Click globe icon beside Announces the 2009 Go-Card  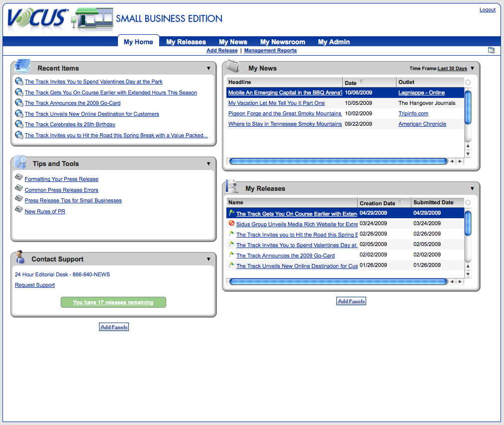19,103
